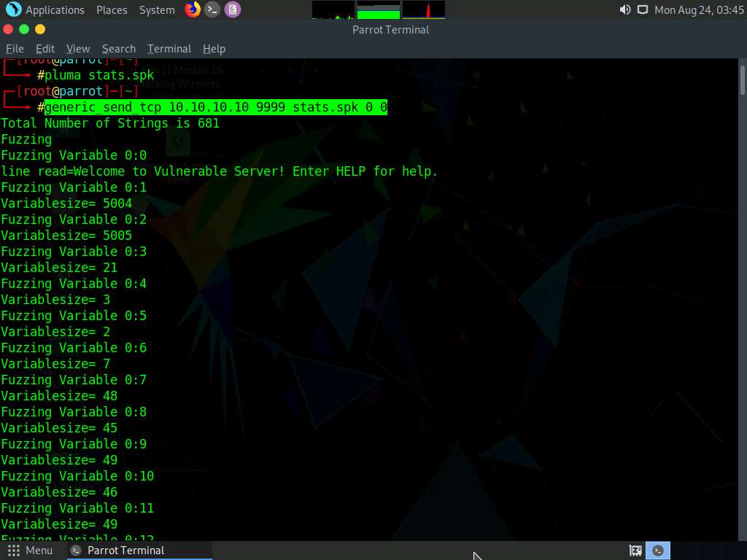The width and height of the screenshot is (747, 560).
Task: Open the Search menu in Parrot Terminal
Action: 119,49
